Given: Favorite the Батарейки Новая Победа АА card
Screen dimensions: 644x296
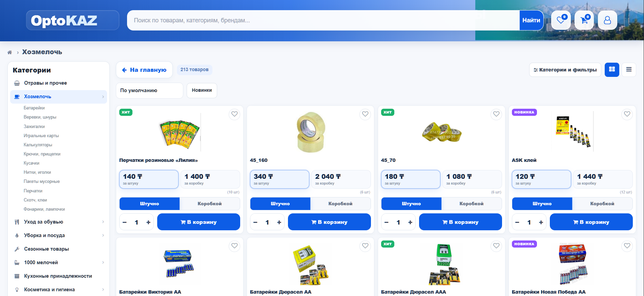Looking at the screenshot, I should point(627,246).
